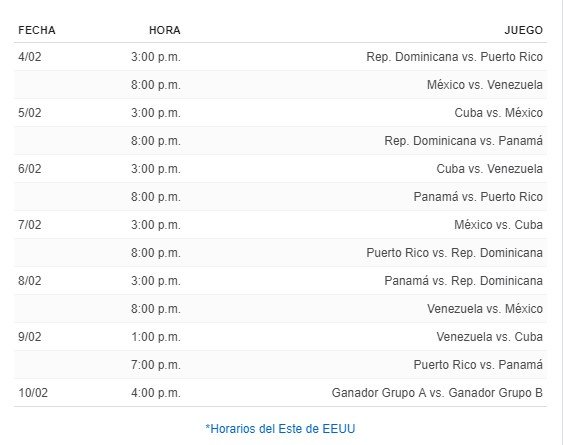
Task: Click the HORA column header
Action: coord(164,30)
